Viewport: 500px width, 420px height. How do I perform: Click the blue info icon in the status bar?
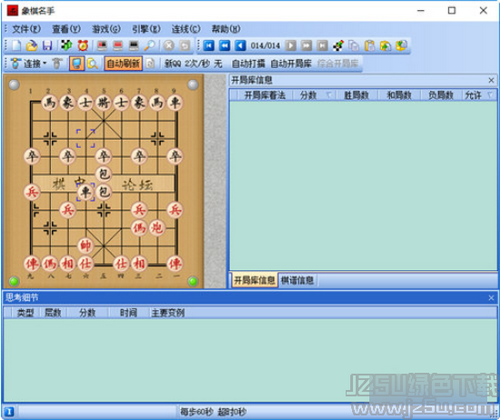pyautogui.click(x=9, y=411)
